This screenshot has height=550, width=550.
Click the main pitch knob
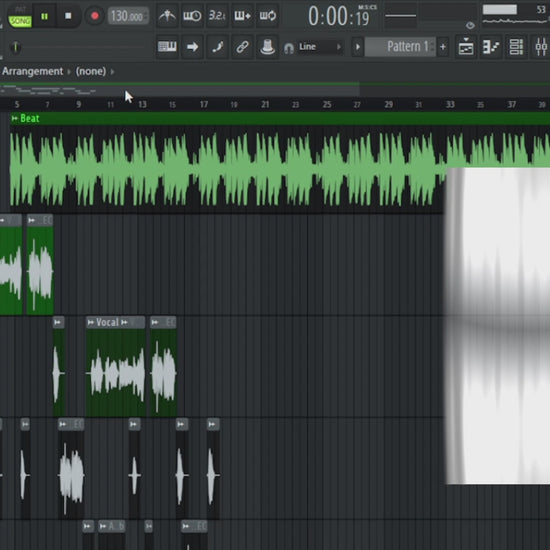pyautogui.click(x=15, y=47)
